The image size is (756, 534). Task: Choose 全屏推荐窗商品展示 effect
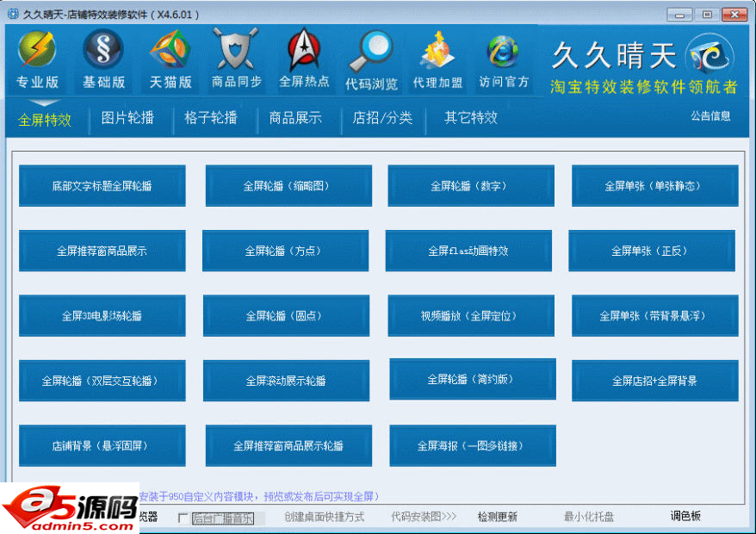[x=102, y=251]
